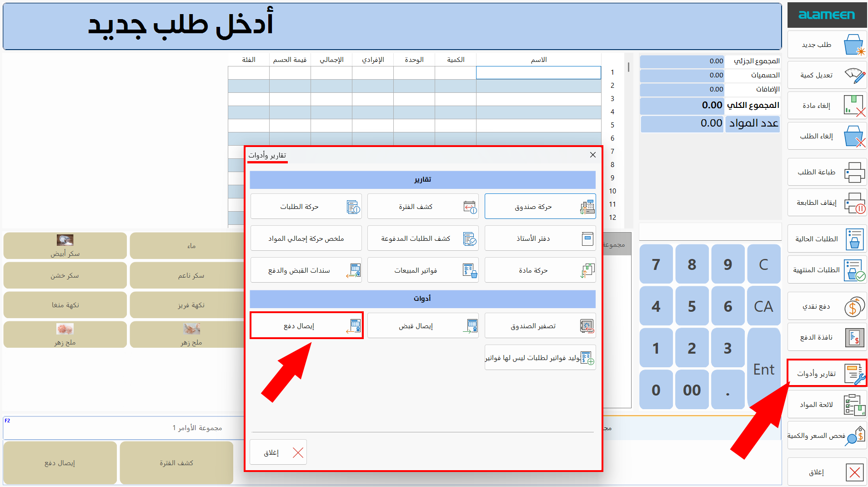Click the ledger (دفتر الأستاذ) report
The height and width of the screenshot is (487, 868).
pos(540,238)
